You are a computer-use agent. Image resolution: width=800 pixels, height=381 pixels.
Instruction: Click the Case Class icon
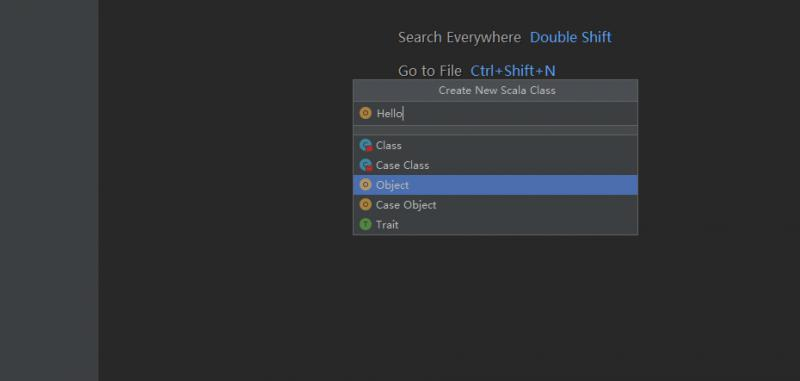[x=366, y=165]
